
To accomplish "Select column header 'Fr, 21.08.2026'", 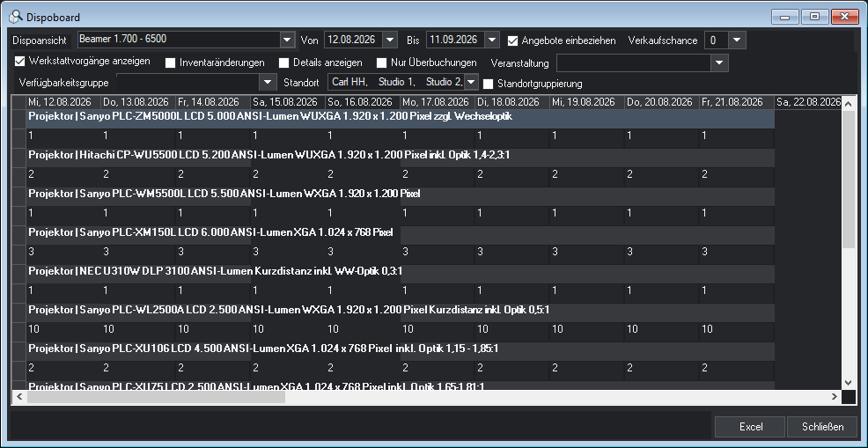I will [x=736, y=102].
